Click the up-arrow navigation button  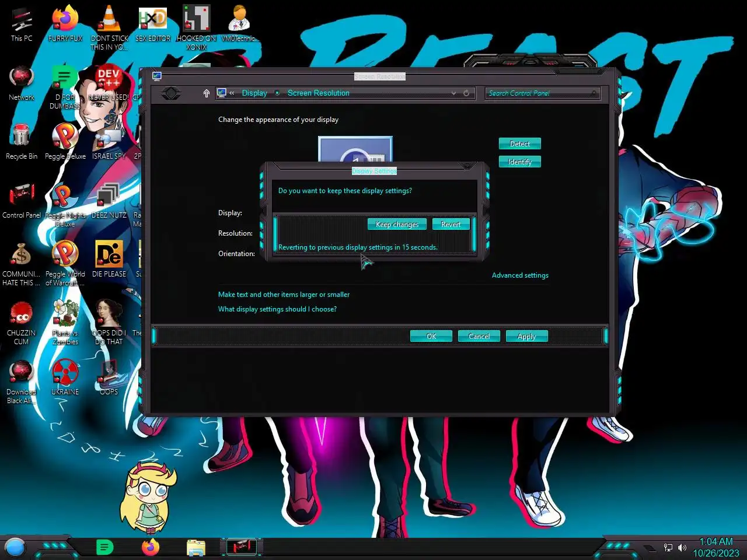206,93
